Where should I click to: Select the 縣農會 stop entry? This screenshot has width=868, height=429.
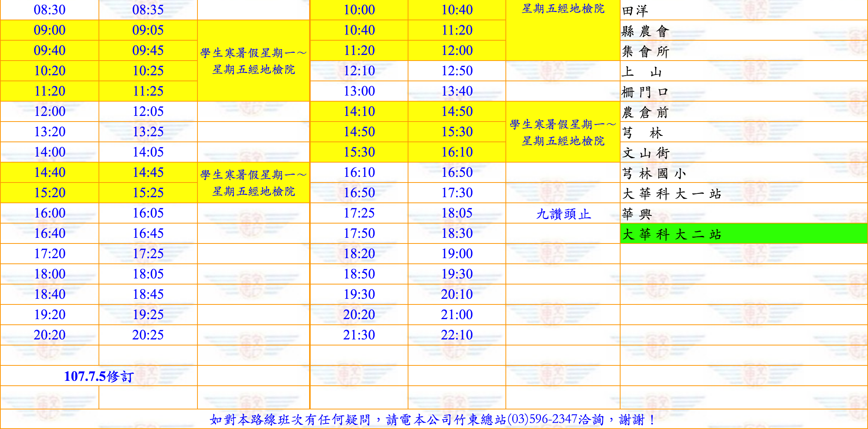tap(645, 31)
